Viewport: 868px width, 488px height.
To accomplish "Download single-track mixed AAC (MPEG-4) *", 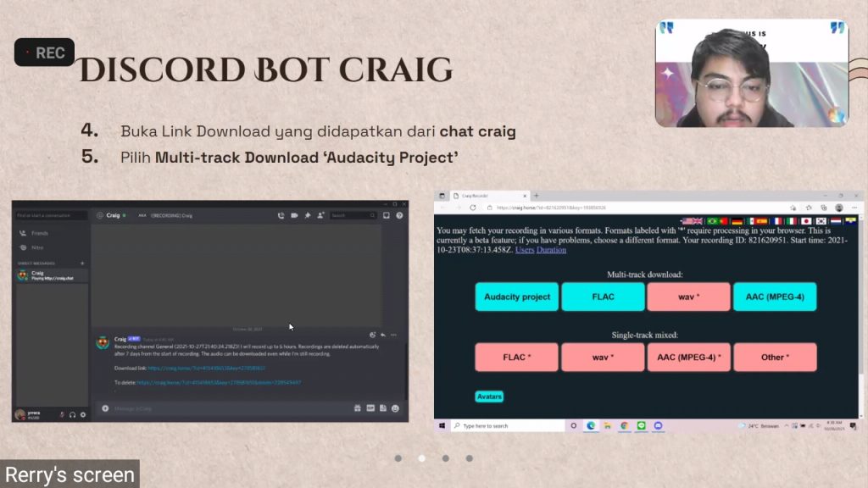I will coord(688,357).
